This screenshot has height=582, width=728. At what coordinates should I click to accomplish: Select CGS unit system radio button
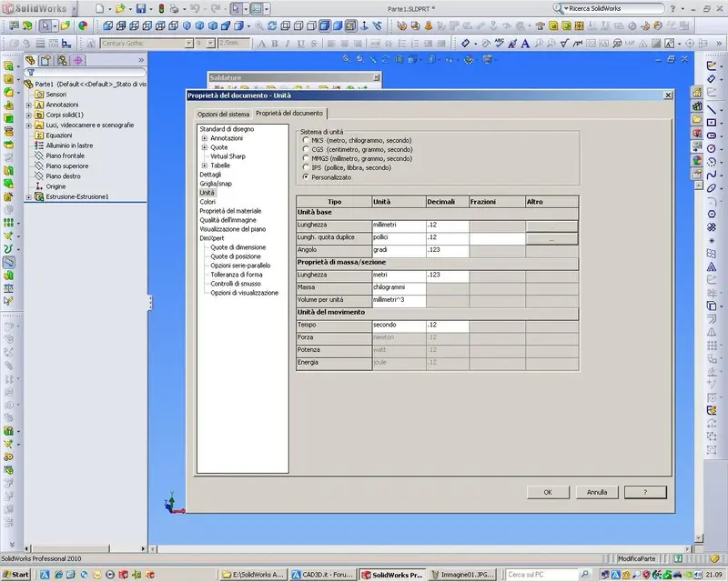306,149
